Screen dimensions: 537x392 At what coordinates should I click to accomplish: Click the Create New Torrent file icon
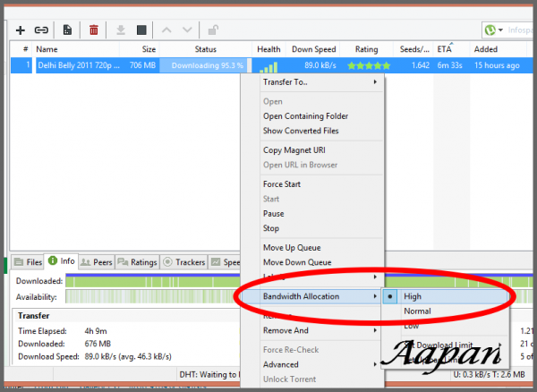click(x=67, y=30)
